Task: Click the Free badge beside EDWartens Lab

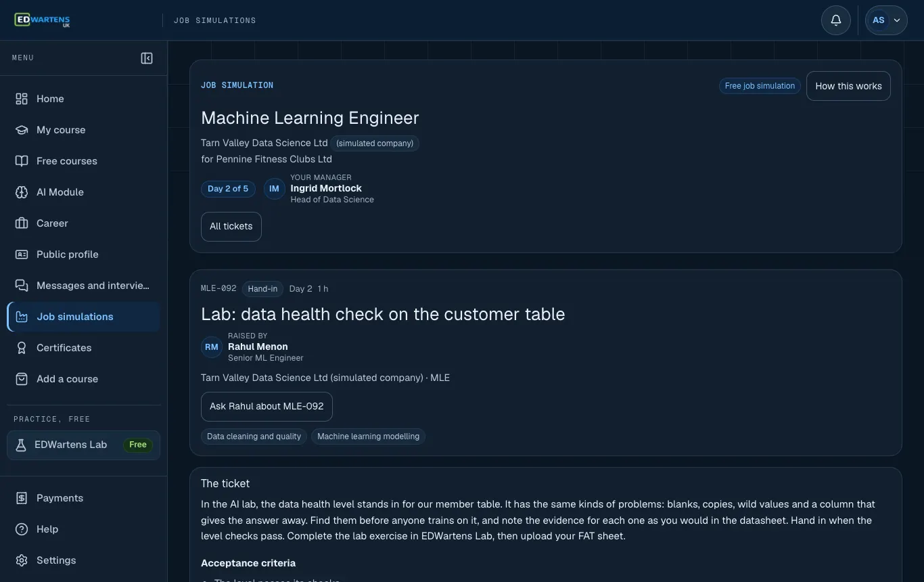Action: click(x=138, y=445)
